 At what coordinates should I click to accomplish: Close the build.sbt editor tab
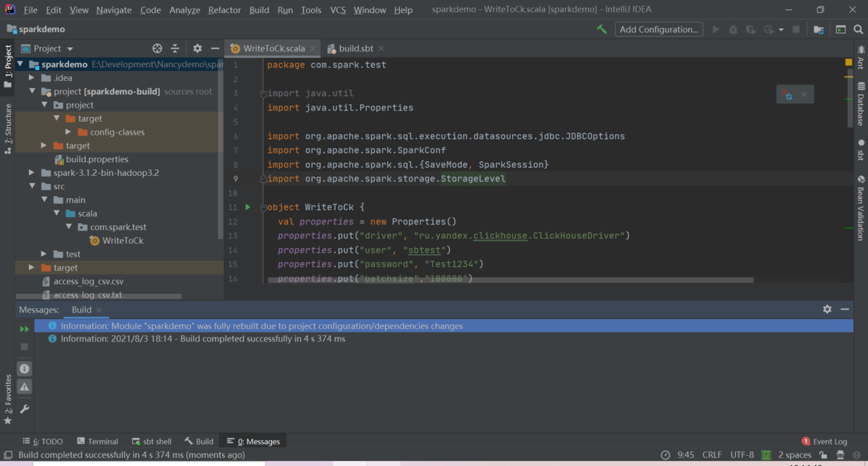coord(381,48)
